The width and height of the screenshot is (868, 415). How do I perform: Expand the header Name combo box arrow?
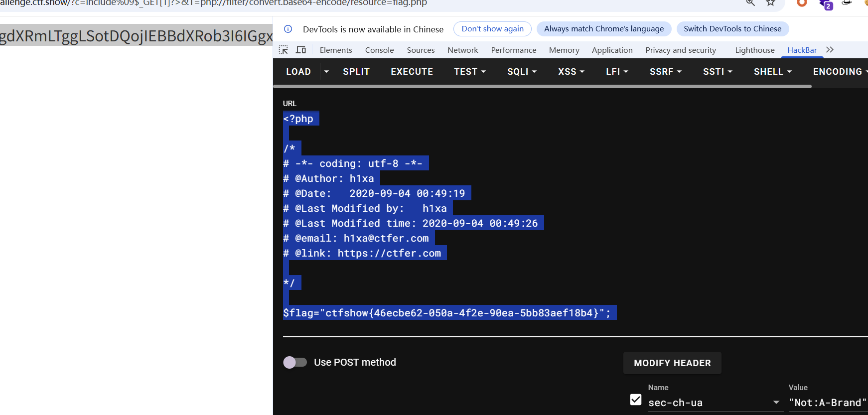[776, 403]
